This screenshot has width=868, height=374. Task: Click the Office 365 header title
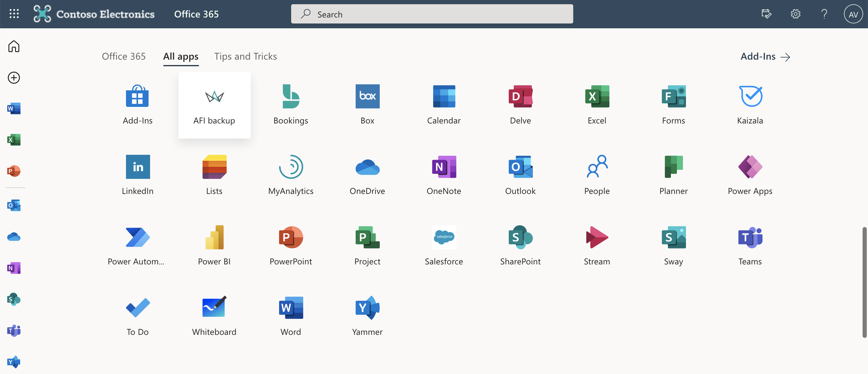tap(197, 14)
